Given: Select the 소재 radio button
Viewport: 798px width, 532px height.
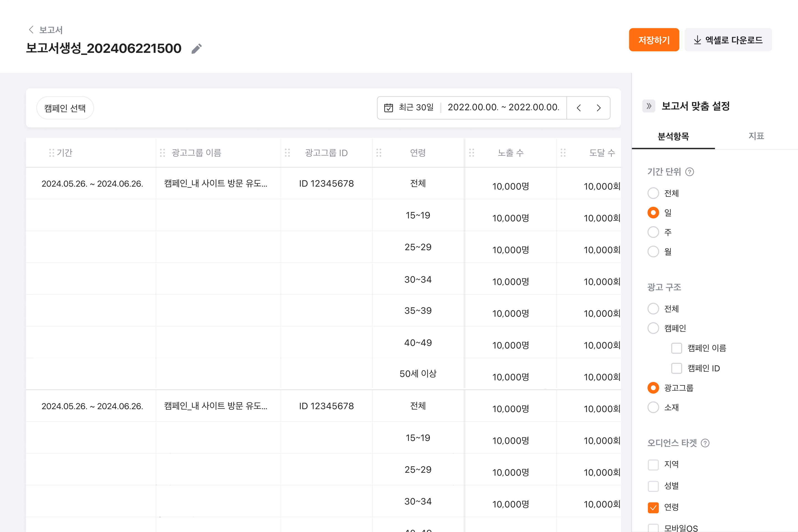Looking at the screenshot, I should pyautogui.click(x=653, y=408).
